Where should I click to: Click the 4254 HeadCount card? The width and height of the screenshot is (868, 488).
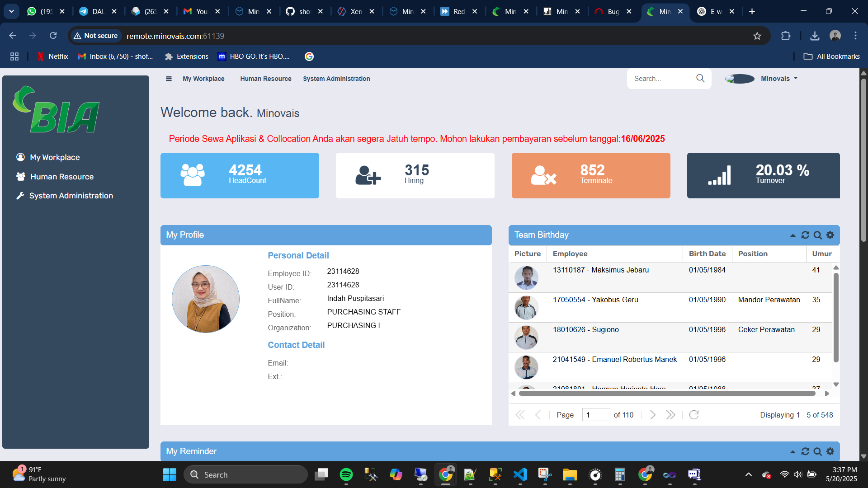tap(240, 175)
